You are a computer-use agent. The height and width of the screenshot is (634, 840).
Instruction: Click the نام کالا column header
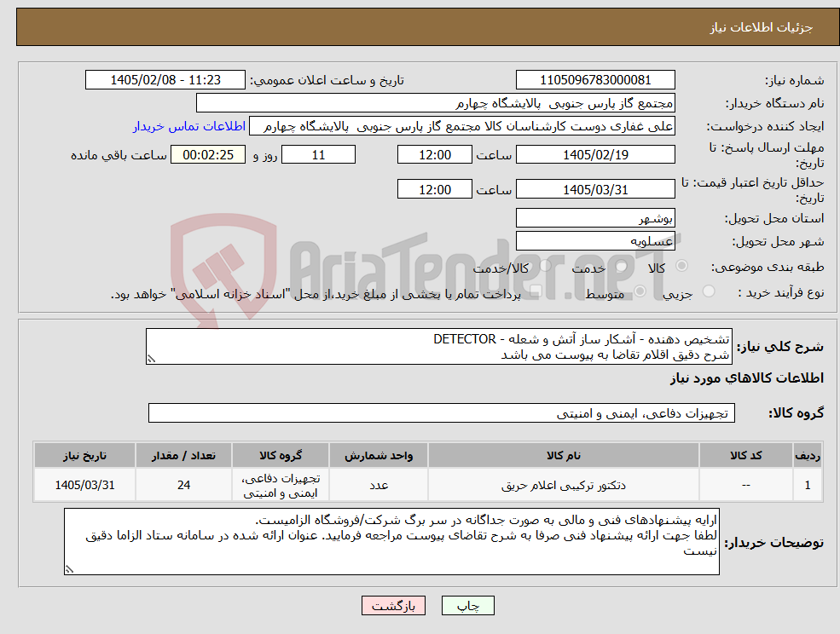coord(563,456)
